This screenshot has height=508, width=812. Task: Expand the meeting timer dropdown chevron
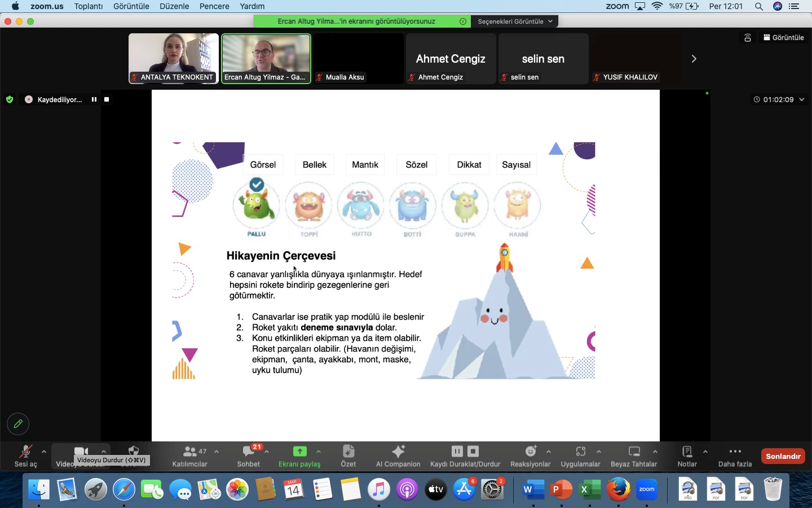(802, 99)
